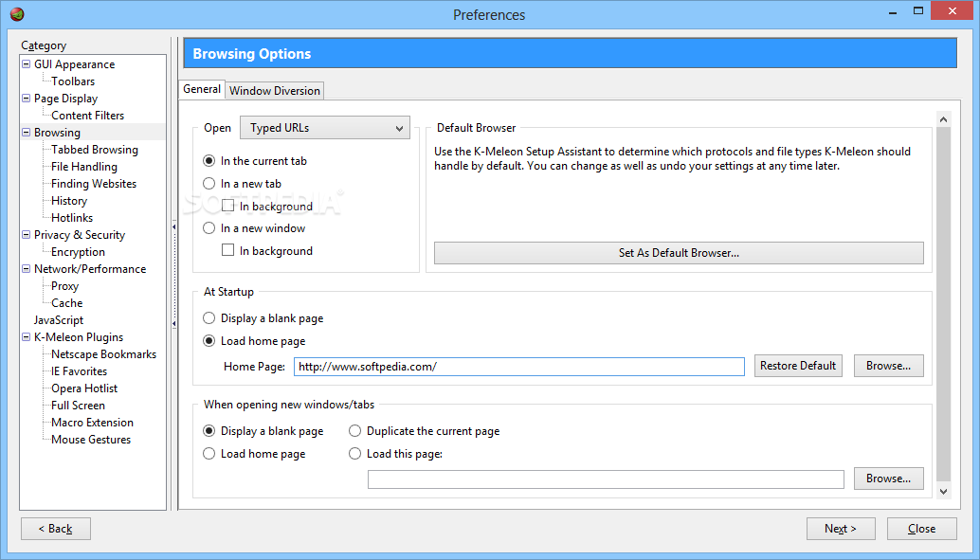Screen dimensions: 980x560
Task: Select 'In a new tab' radio button
Action: point(209,183)
